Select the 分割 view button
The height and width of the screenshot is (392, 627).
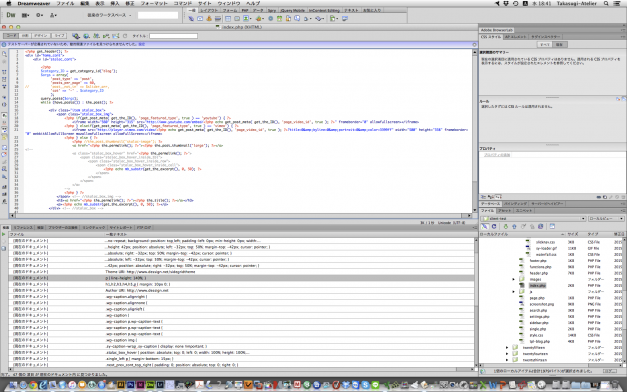25,36
